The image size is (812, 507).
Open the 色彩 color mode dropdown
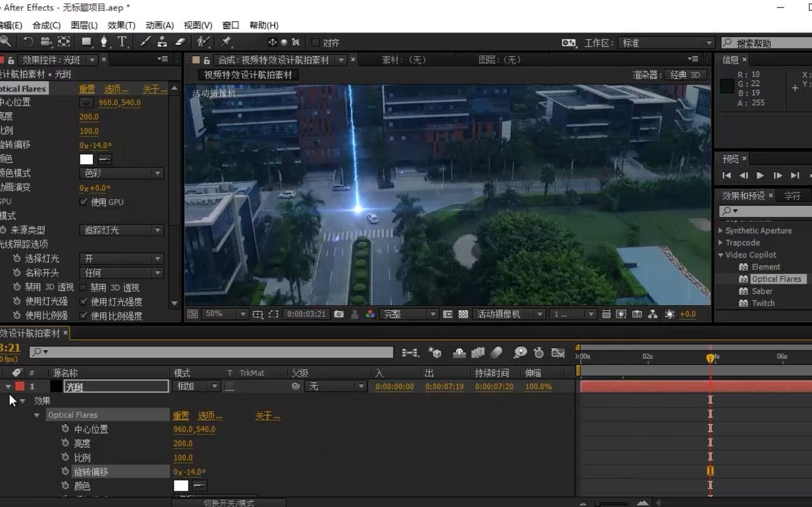point(121,173)
